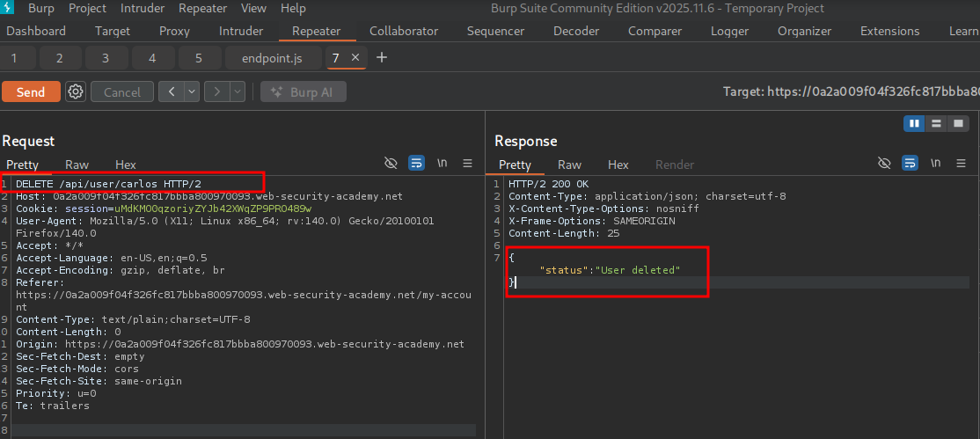Click the Content-Length: 0 header line
Screen dimensions: 980x439
(x=69, y=332)
